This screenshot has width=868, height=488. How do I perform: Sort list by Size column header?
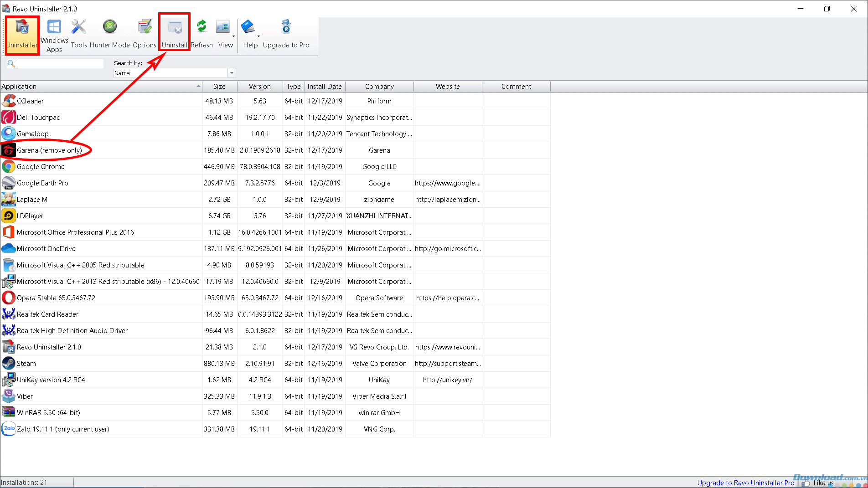[x=219, y=87]
